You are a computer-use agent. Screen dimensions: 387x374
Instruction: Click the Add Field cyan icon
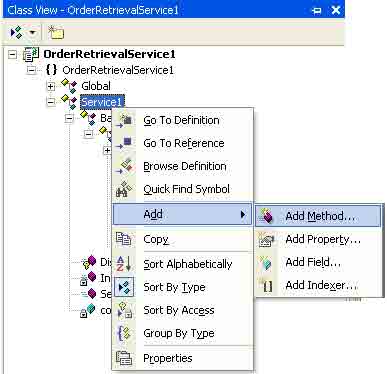[267, 263]
